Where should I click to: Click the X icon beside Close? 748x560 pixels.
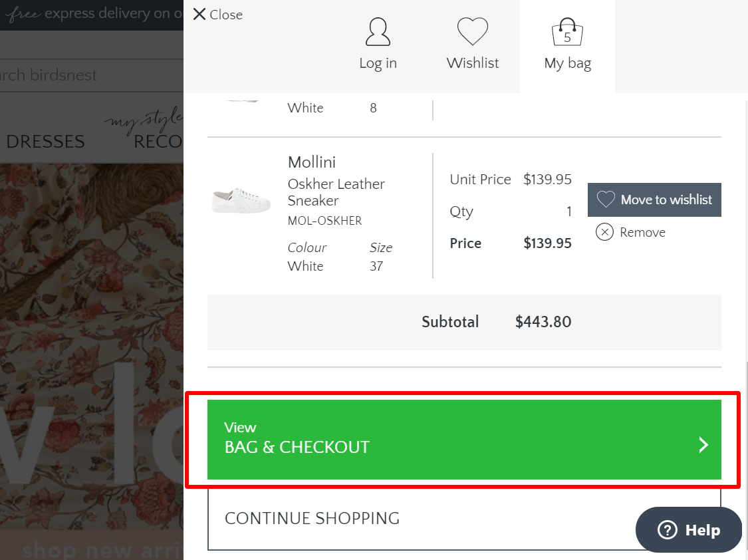[199, 15]
